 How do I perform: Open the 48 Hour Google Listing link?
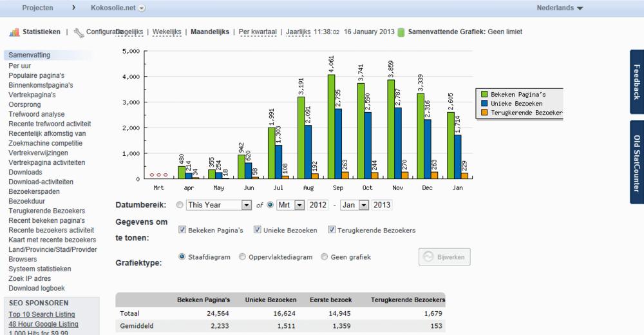(44, 324)
